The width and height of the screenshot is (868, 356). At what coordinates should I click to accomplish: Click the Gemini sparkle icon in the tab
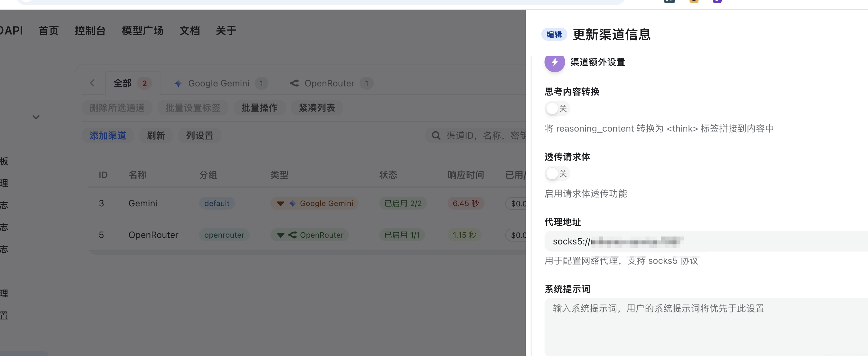pos(178,83)
